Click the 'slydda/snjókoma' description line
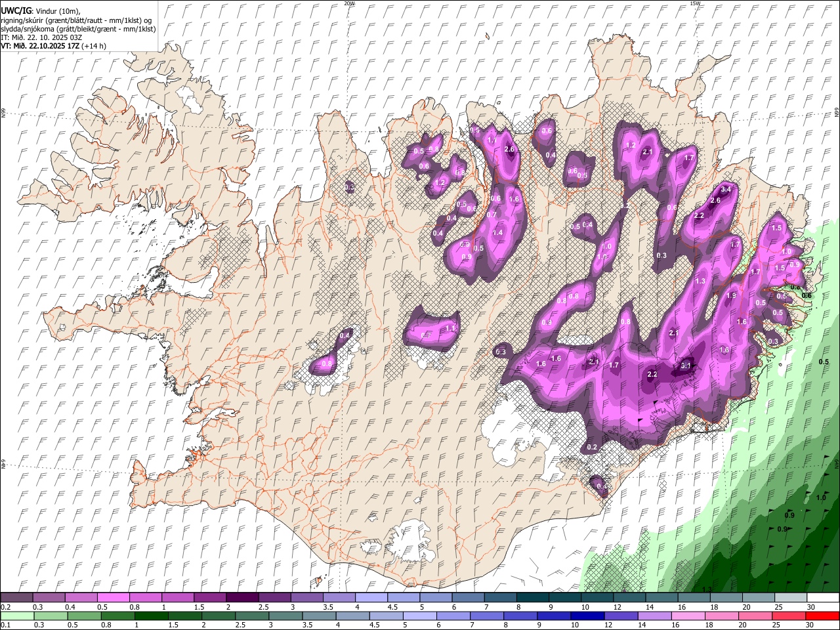The height and width of the screenshot is (630, 840). click(78, 29)
